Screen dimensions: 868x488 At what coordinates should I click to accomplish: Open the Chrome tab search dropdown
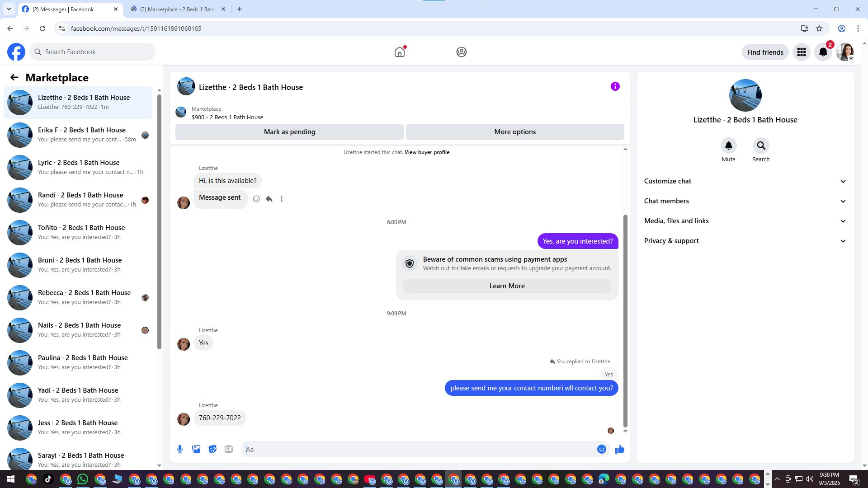pos(9,9)
